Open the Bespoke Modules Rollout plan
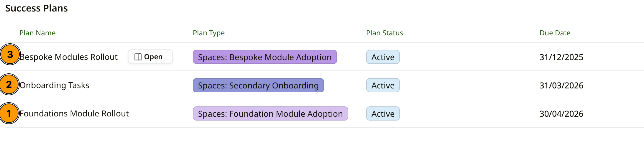 point(150,57)
